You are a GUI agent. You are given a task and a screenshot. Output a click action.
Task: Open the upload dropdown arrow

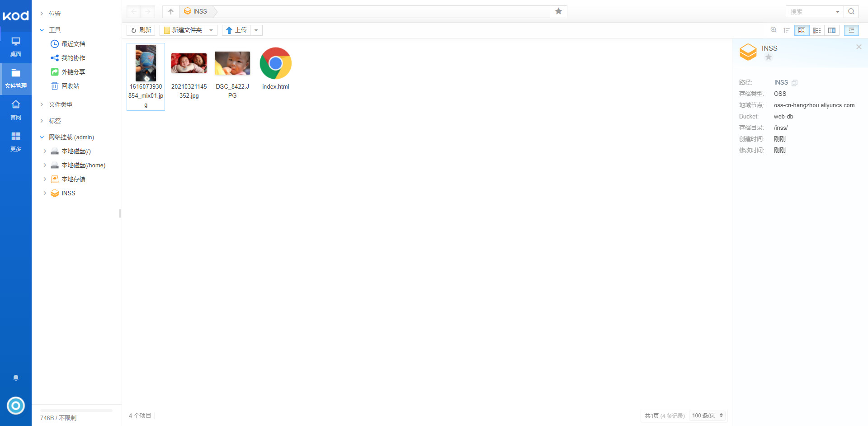(256, 30)
